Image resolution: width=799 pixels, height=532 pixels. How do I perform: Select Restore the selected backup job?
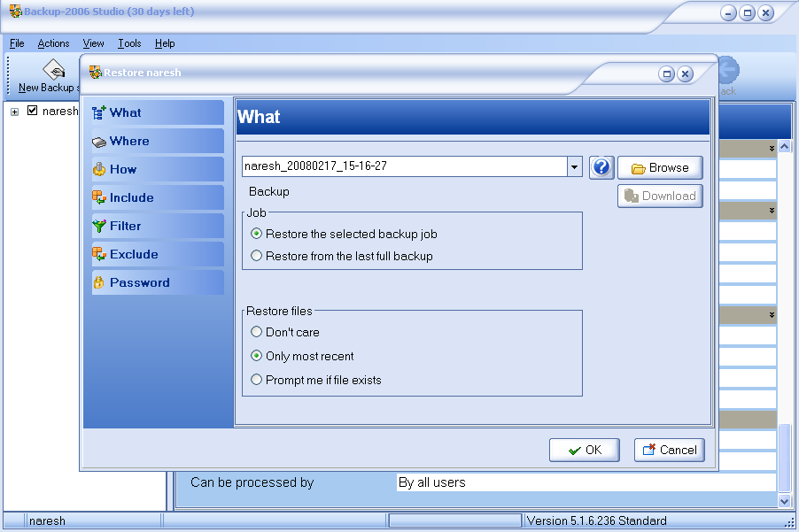pos(344,234)
